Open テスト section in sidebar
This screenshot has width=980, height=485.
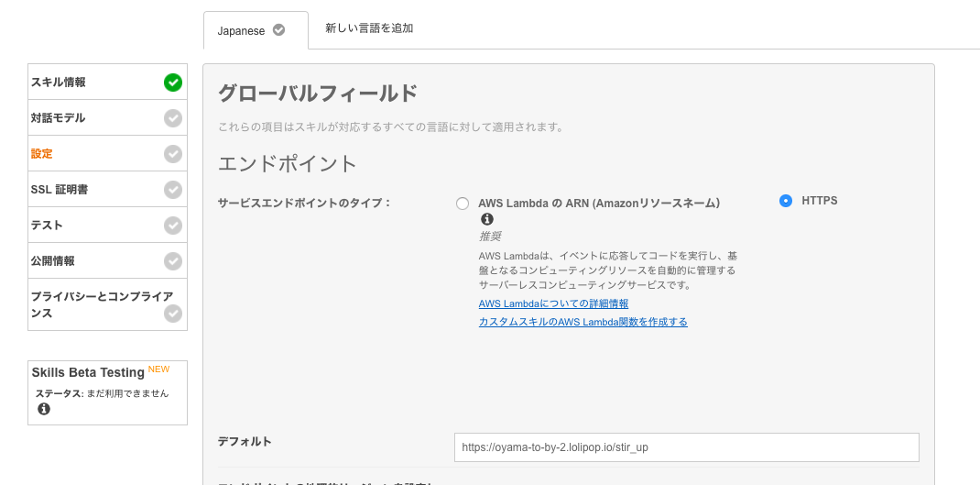tap(107, 225)
